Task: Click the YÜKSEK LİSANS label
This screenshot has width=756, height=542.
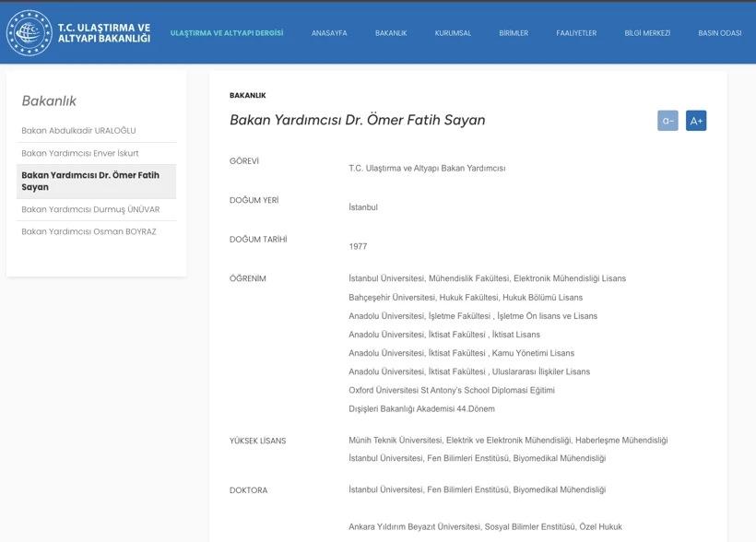Action: pos(258,441)
